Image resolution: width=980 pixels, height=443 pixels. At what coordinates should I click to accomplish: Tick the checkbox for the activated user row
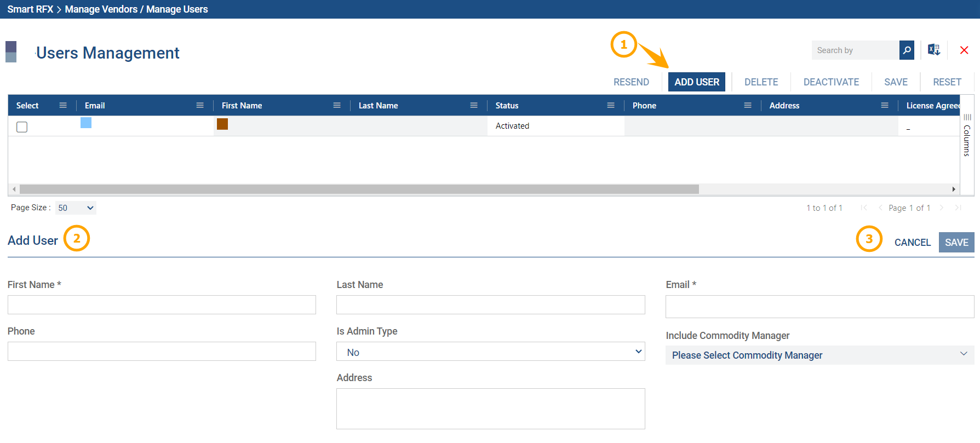coord(22,127)
